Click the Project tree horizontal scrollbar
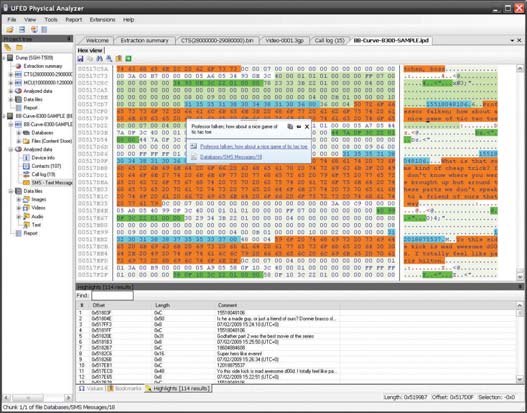 tap(37, 398)
